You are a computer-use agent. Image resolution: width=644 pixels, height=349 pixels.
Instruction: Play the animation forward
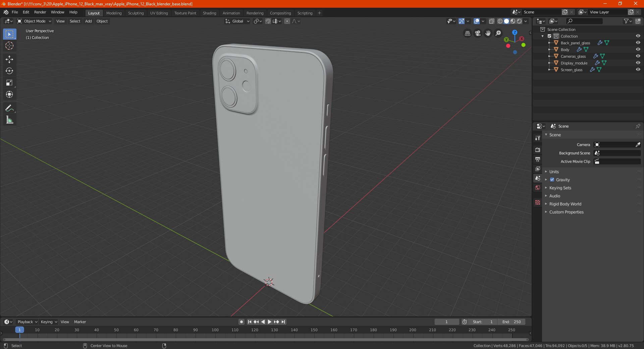tap(269, 322)
